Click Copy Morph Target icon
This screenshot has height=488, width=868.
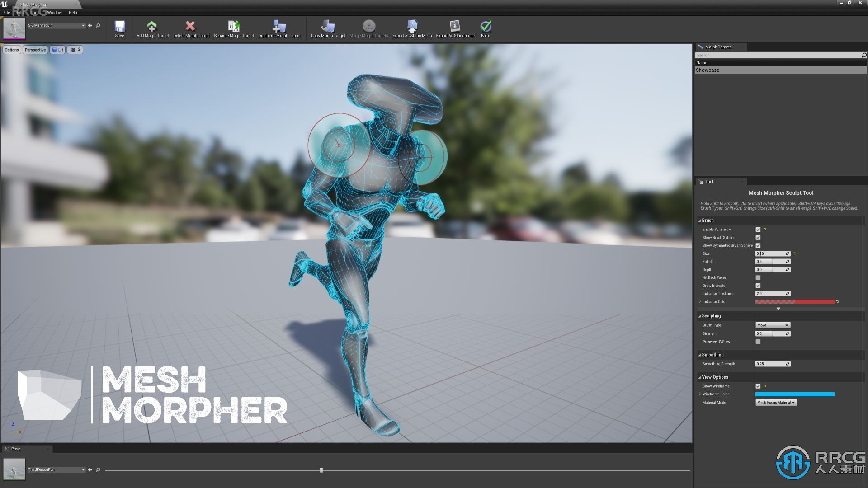pyautogui.click(x=328, y=26)
